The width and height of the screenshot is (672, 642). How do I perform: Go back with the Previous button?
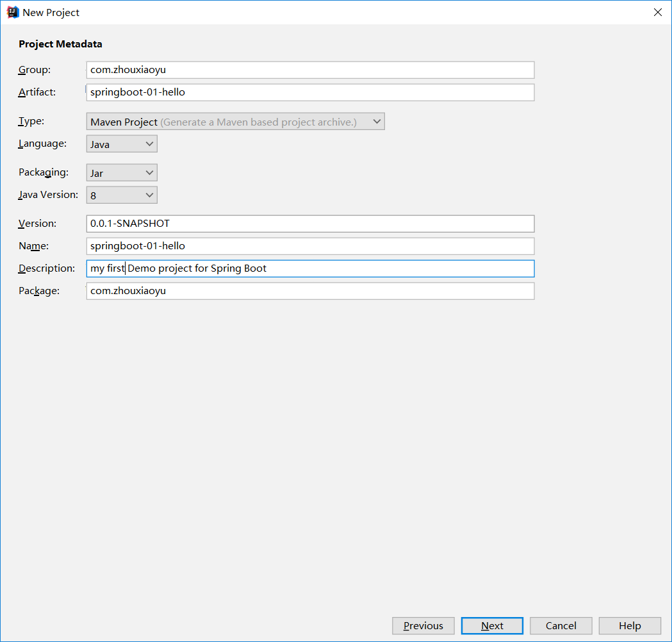pos(423,626)
